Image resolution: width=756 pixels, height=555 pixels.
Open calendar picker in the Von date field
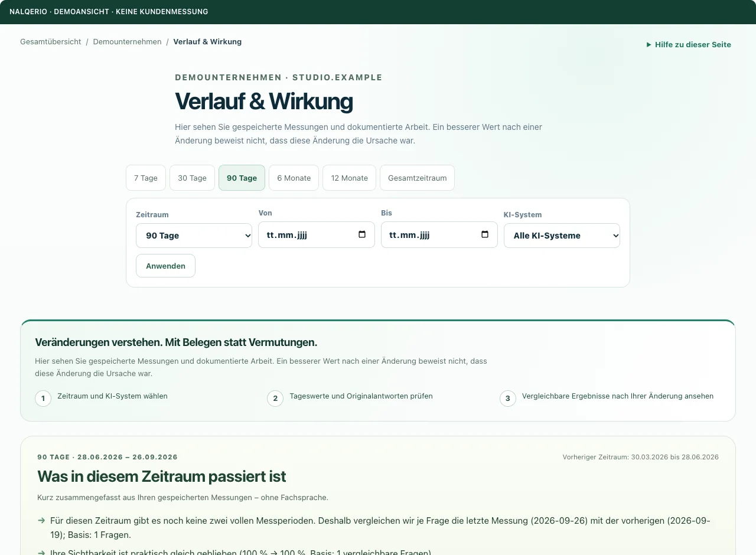(x=362, y=234)
